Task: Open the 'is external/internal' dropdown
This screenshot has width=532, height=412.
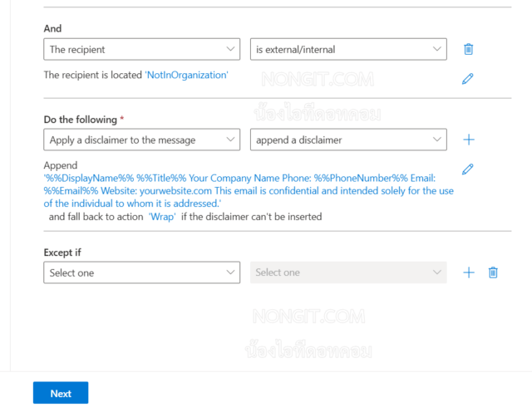Action: tap(348, 49)
